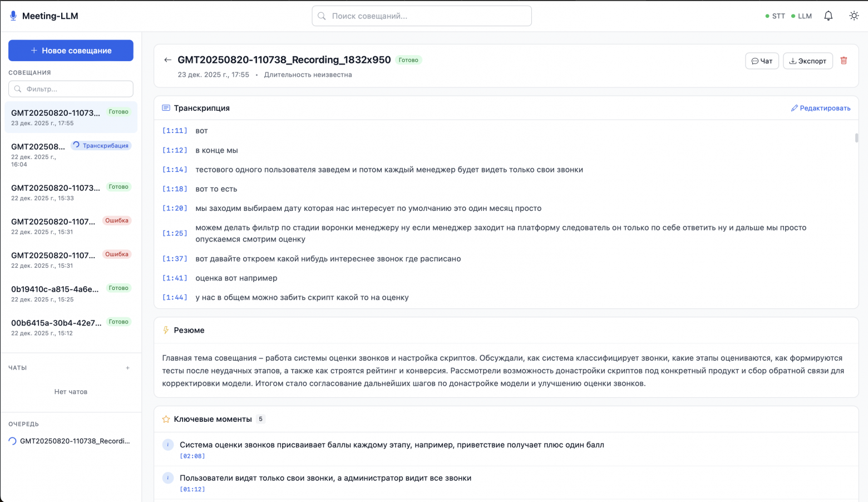
Task: Select meeting currently in Транскрибация status
Action: click(39, 154)
